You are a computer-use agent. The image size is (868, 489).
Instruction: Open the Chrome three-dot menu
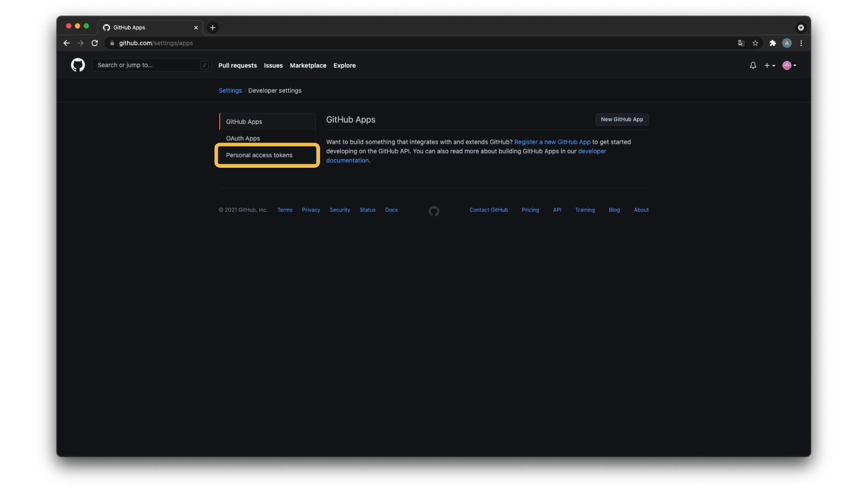[801, 43]
